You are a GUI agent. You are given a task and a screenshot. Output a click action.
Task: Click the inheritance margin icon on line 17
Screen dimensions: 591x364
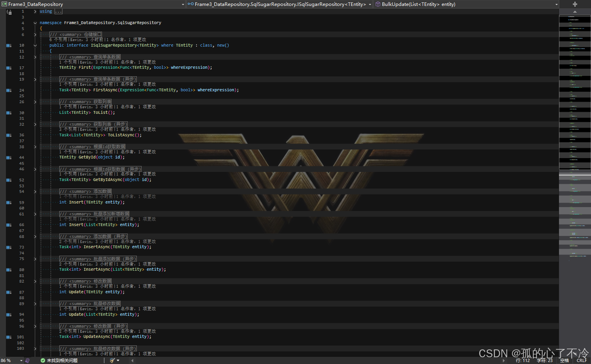(x=9, y=68)
